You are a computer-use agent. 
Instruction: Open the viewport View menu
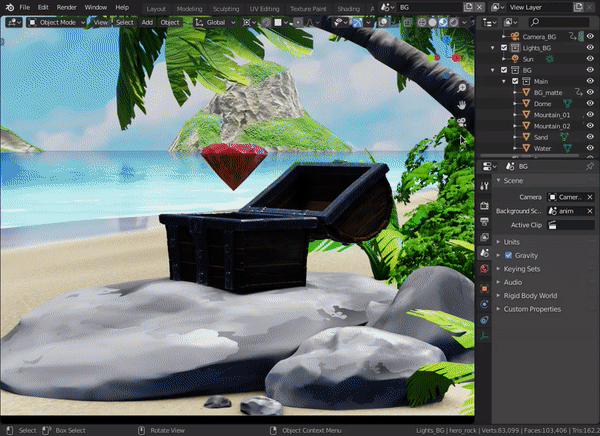pyautogui.click(x=100, y=23)
